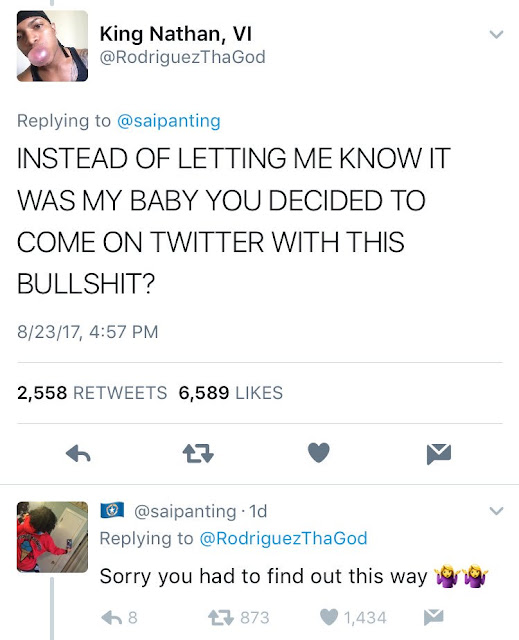Open King Nathan's profile picture
519x640 pixels.
(52, 46)
